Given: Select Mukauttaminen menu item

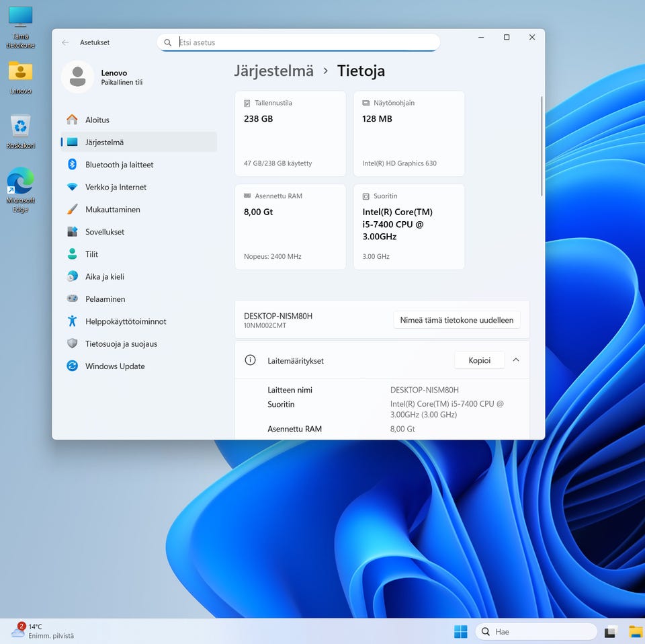Looking at the screenshot, I should [x=138, y=210].
